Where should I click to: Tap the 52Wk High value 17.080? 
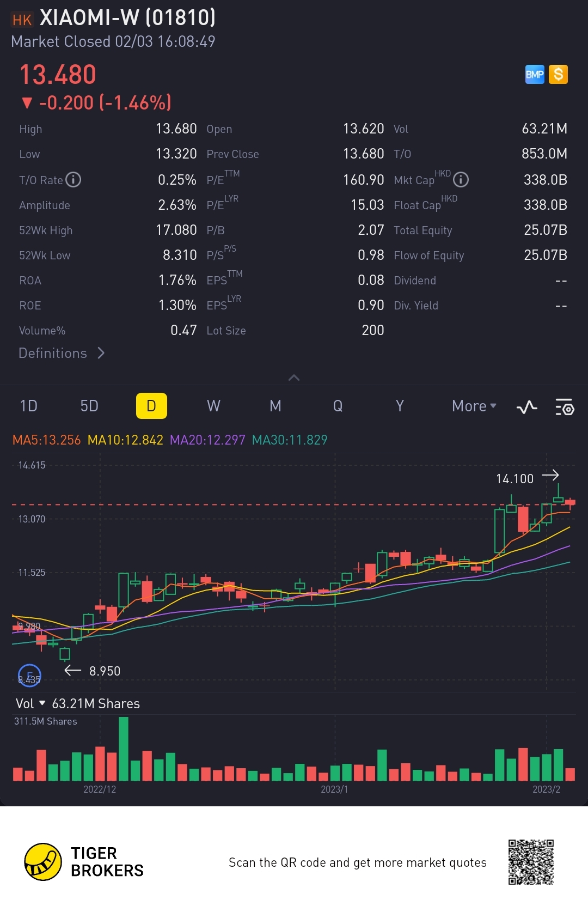pos(176,230)
